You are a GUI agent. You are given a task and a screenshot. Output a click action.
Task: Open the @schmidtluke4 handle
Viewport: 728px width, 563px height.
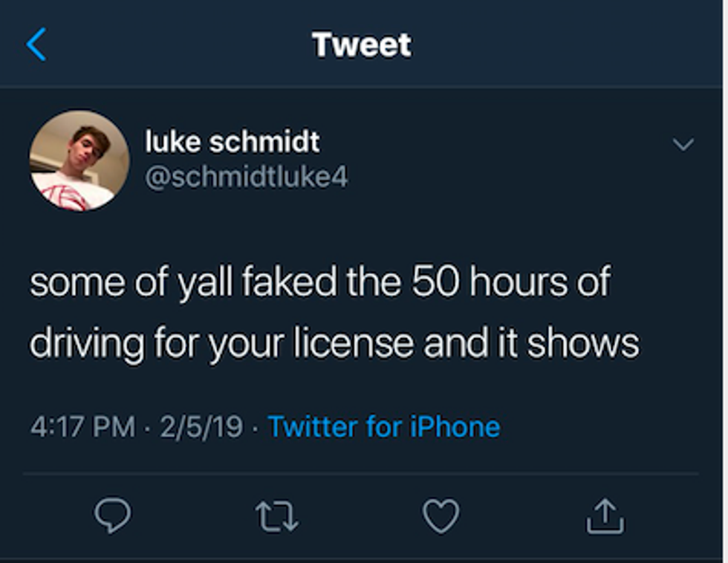(x=247, y=178)
